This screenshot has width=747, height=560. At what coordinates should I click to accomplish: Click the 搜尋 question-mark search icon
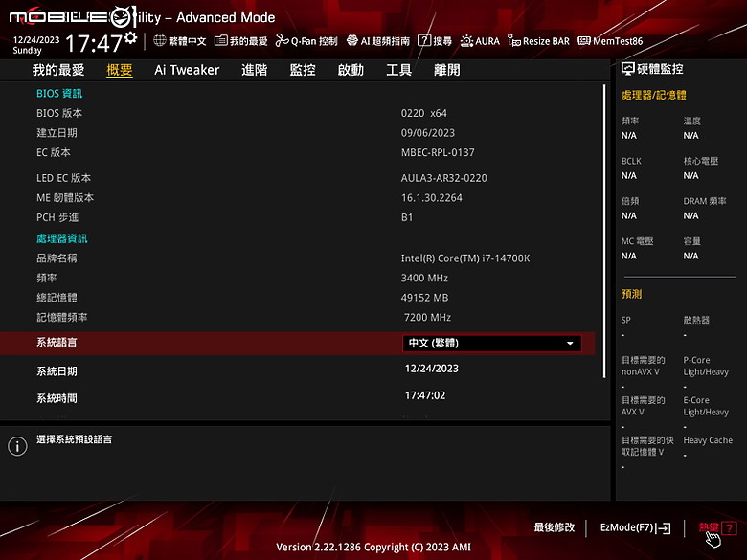pyautogui.click(x=424, y=40)
